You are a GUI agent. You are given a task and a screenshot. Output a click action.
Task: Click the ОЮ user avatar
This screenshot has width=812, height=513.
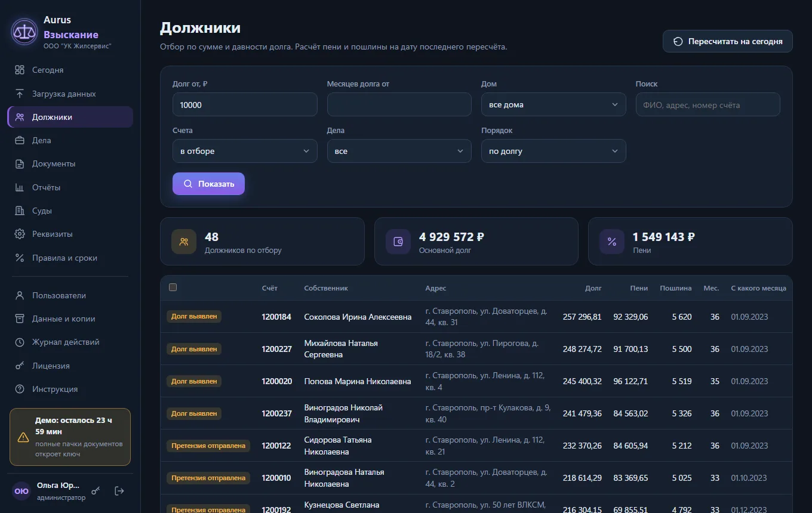[x=21, y=491]
